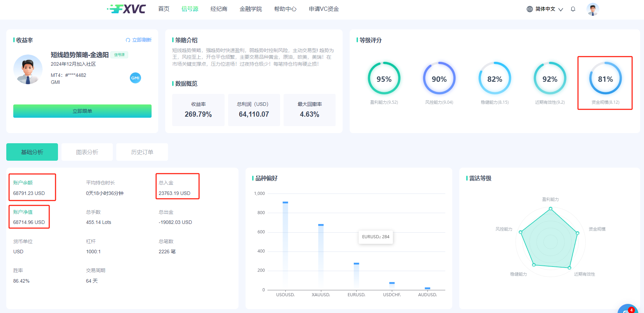This screenshot has height=313, width=644.
Task: Click the 立即跟单 button
Action: pyautogui.click(x=82, y=111)
